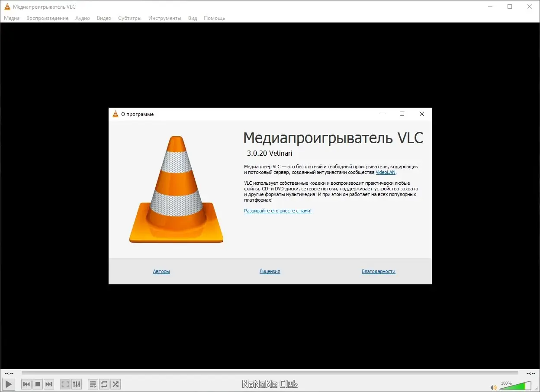Image resolution: width=540 pixels, height=392 pixels.
Task: Minimize the 'О программе' dialog
Action: [x=382, y=114]
